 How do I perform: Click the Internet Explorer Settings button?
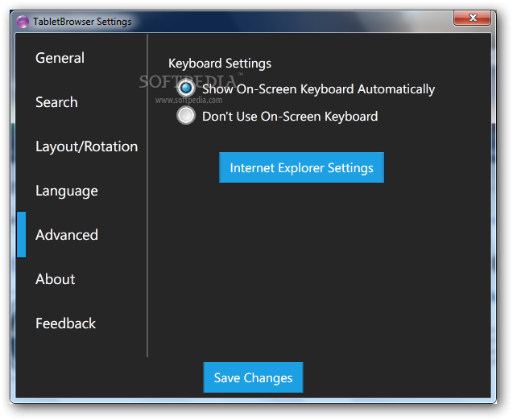pos(302,167)
